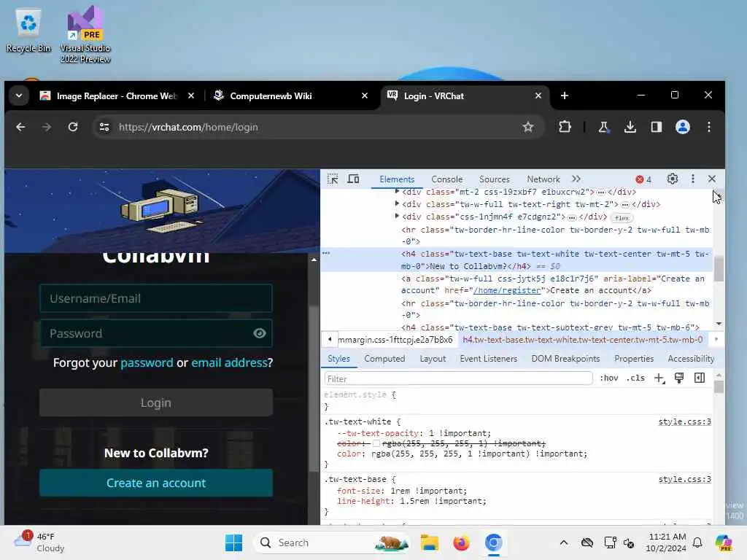Switch to the Console panel
747x560 pixels.
447,179
